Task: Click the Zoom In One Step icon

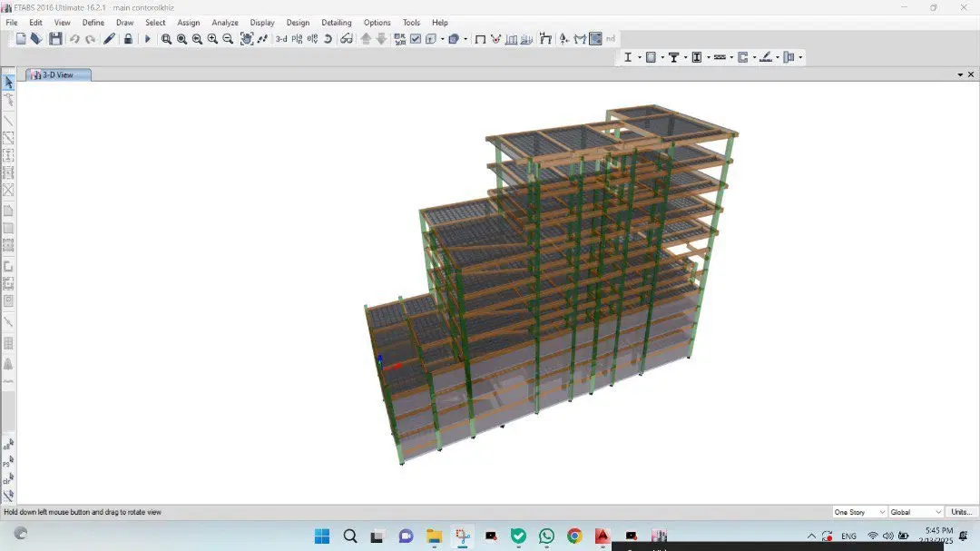Action: click(212, 39)
